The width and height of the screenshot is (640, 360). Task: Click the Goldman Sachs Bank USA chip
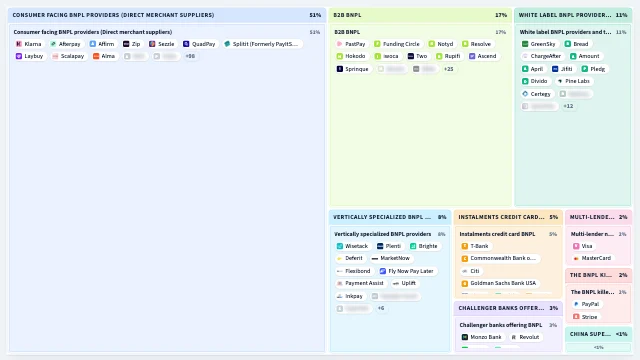(499, 283)
